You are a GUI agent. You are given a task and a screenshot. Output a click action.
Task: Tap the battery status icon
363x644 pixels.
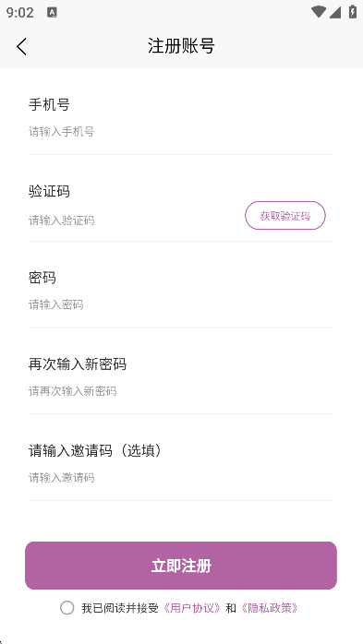click(352, 11)
